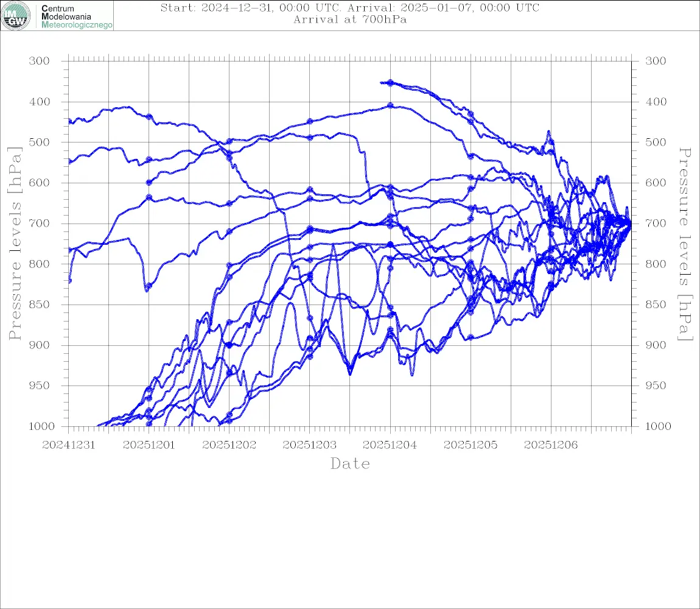Click the 'Arrival at 700hPa' subtitle
Screen dimensions: 700x609
(350, 19)
